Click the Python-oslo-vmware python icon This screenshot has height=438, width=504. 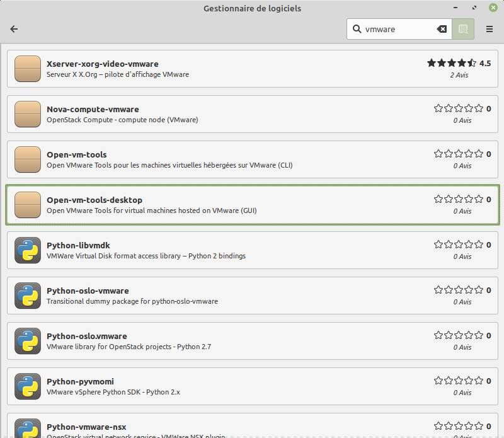pyautogui.click(x=28, y=295)
